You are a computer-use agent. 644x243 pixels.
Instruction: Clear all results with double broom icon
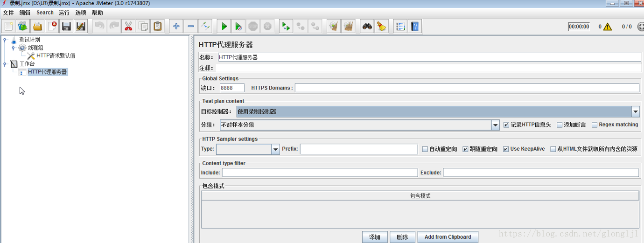tap(348, 26)
